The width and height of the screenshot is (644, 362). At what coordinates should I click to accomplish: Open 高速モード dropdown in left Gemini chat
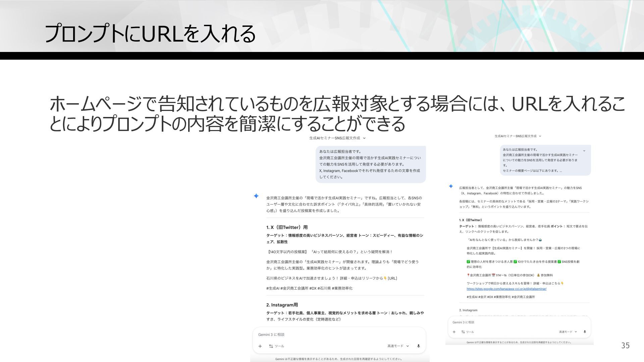click(x=398, y=346)
